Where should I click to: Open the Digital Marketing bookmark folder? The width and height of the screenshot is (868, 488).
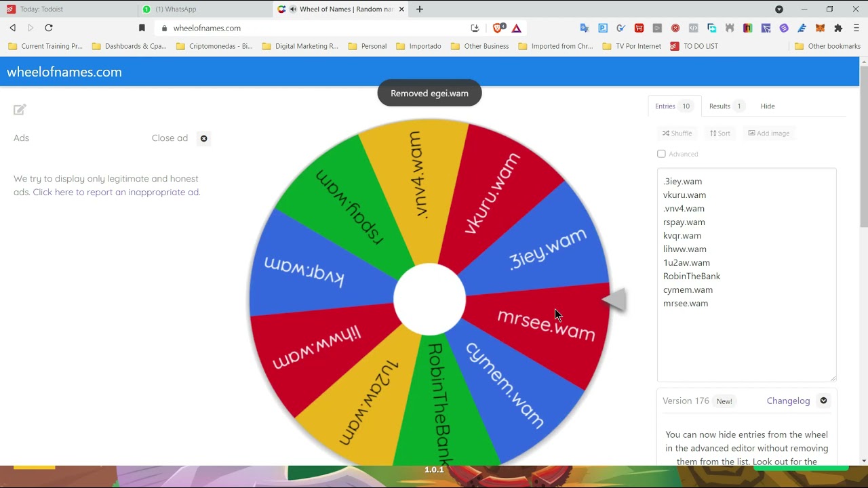[x=300, y=46]
